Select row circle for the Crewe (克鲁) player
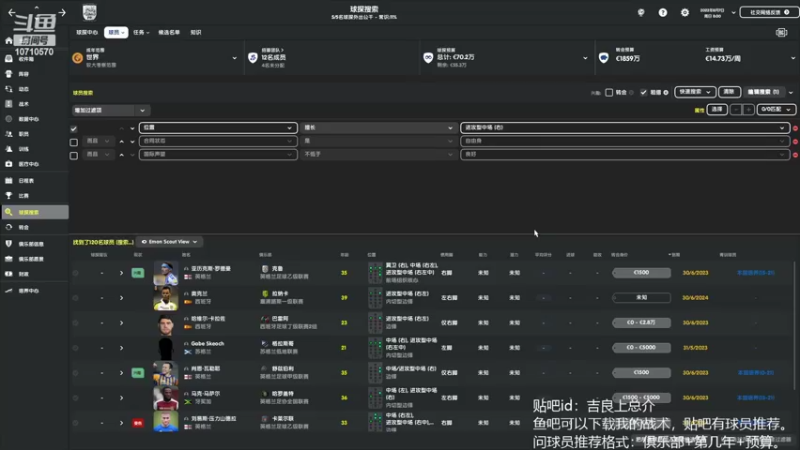The width and height of the screenshot is (800, 450). click(76, 273)
